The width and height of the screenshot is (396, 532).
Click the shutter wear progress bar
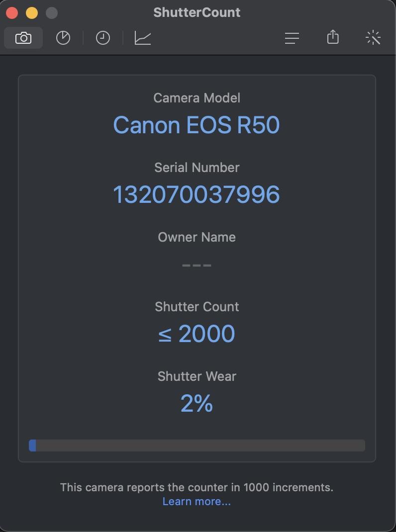[197, 445]
